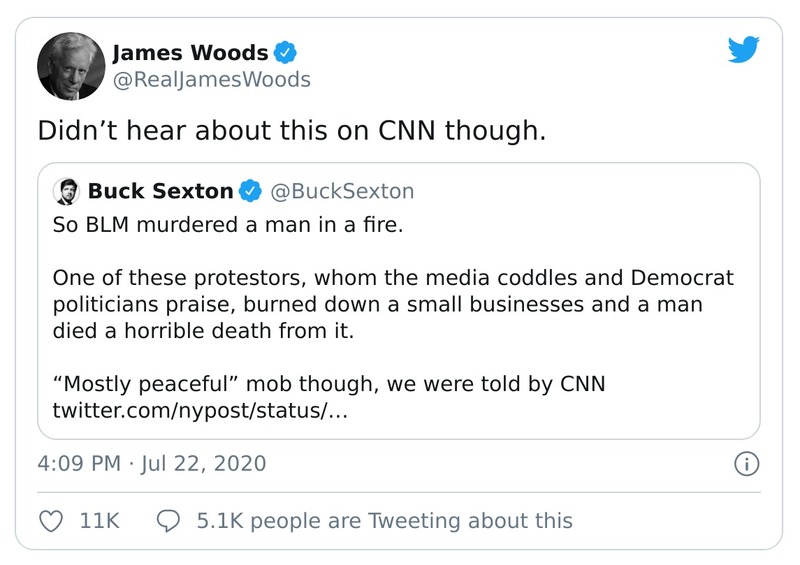Viewport: 800px width, 565px height.
Task: Click the "Mostly peaceful" mob sentence
Action: pyautogui.click(x=328, y=385)
